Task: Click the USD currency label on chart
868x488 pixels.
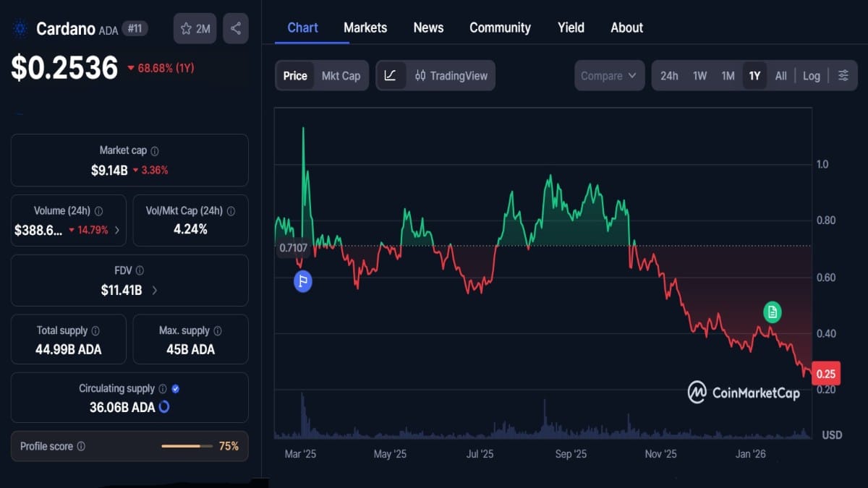Action: click(x=832, y=435)
